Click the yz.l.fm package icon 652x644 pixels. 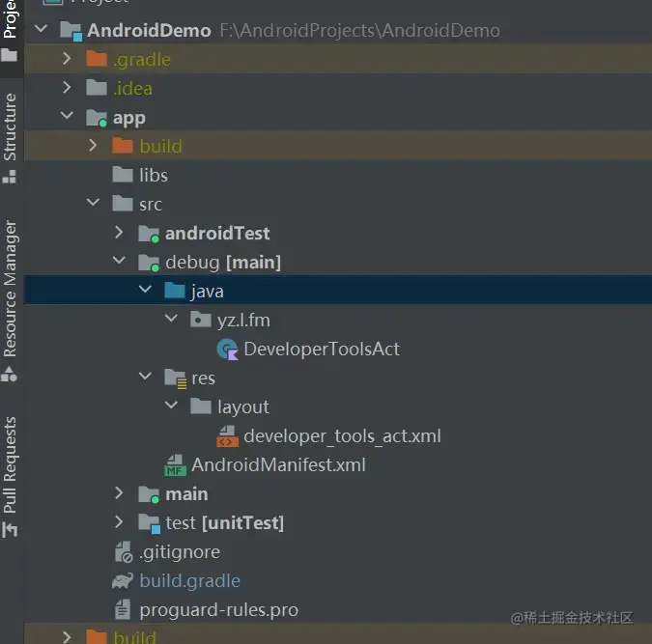pos(201,320)
